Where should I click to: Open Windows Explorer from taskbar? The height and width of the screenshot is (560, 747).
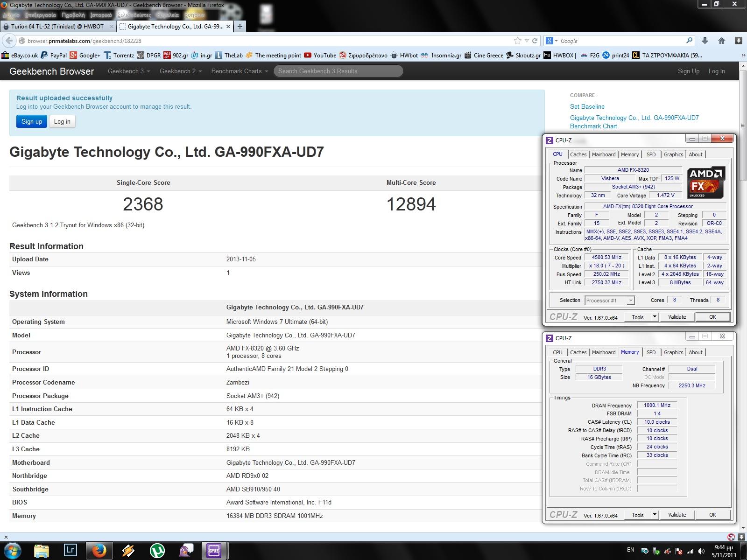tap(41, 551)
